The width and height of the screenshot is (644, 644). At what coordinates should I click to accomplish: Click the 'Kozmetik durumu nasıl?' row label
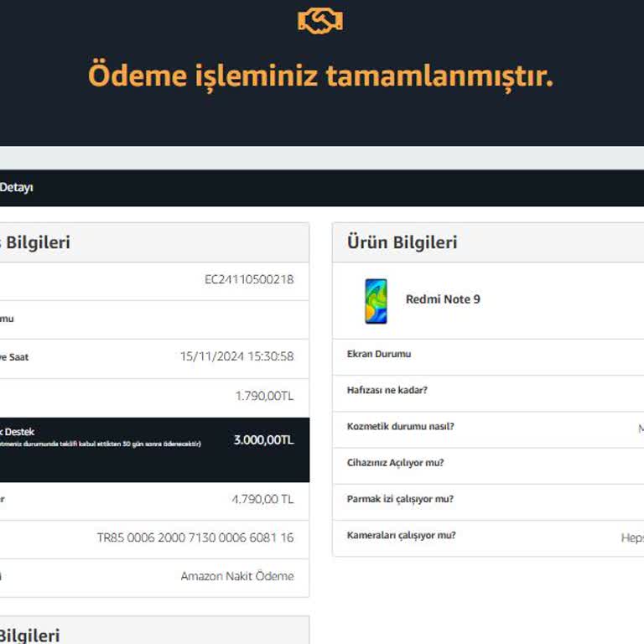pyautogui.click(x=401, y=426)
